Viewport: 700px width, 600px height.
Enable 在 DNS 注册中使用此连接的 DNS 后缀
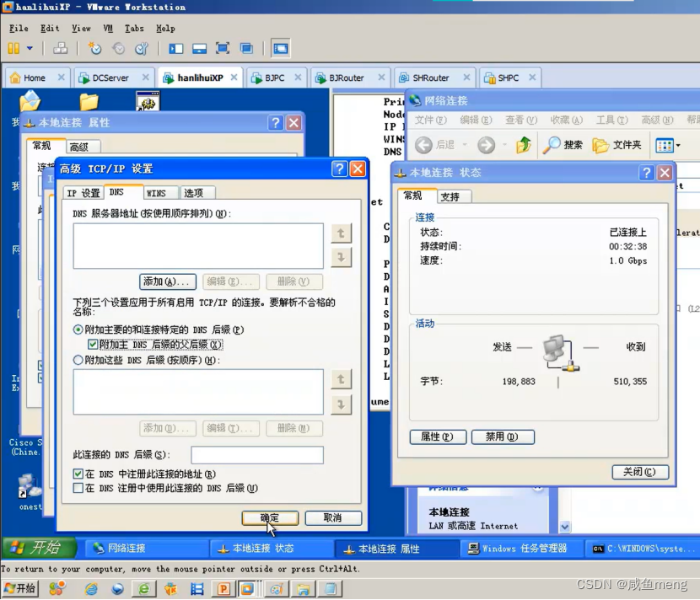click(78, 488)
